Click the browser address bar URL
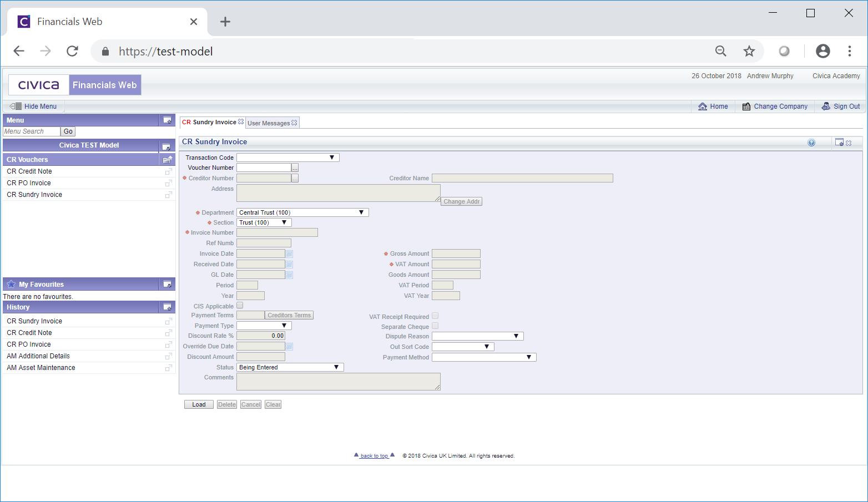 (166, 52)
